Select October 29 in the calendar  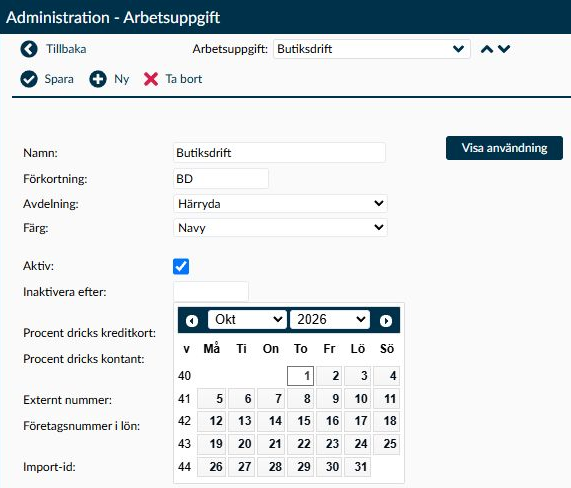[300, 467]
